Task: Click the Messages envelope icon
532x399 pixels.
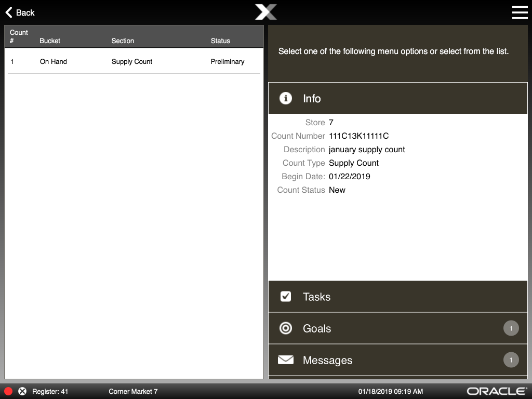Action: click(286, 360)
